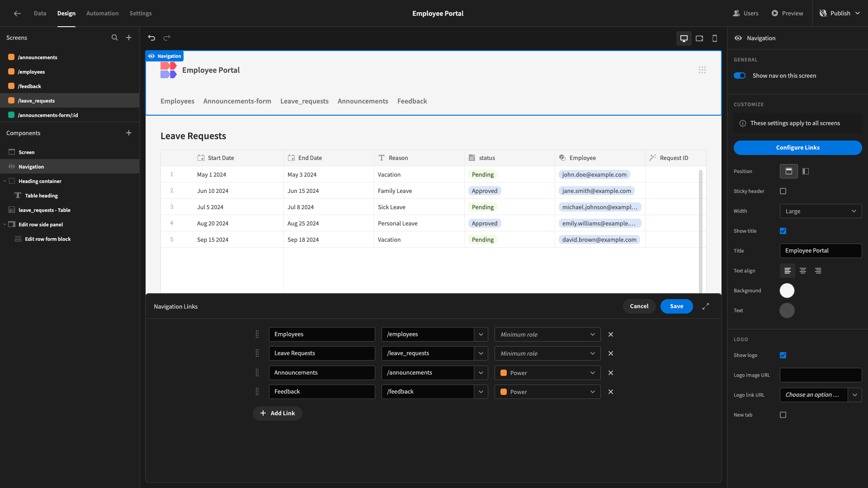This screenshot has width=868, height=488.
Task: Open Minimum role dropdown for Employees
Action: [547, 334]
